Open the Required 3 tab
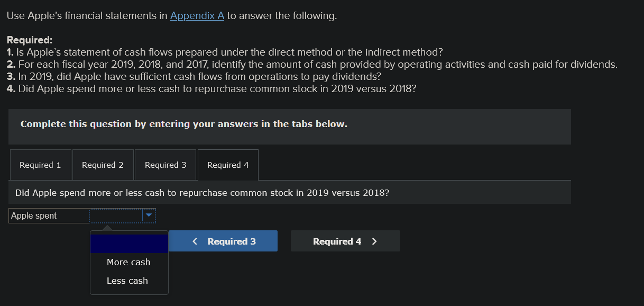The height and width of the screenshot is (306, 644). [165, 165]
